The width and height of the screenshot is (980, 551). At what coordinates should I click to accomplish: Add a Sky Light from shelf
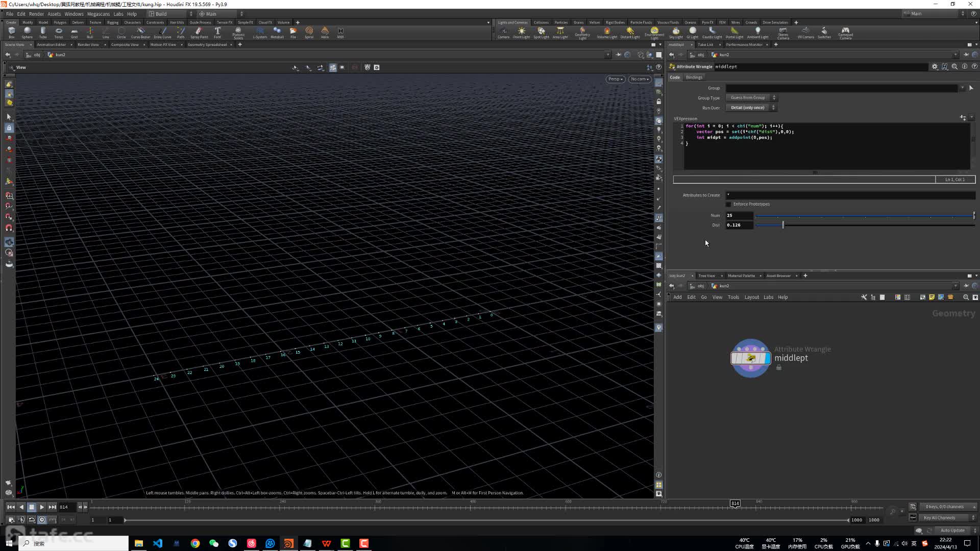(x=676, y=33)
